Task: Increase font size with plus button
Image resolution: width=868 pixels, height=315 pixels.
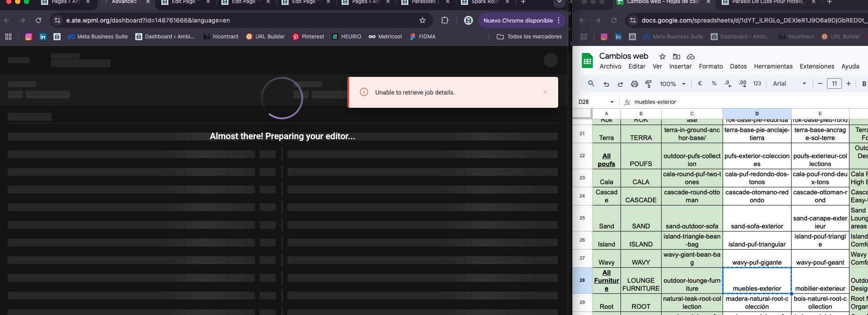Action: coord(848,83)
